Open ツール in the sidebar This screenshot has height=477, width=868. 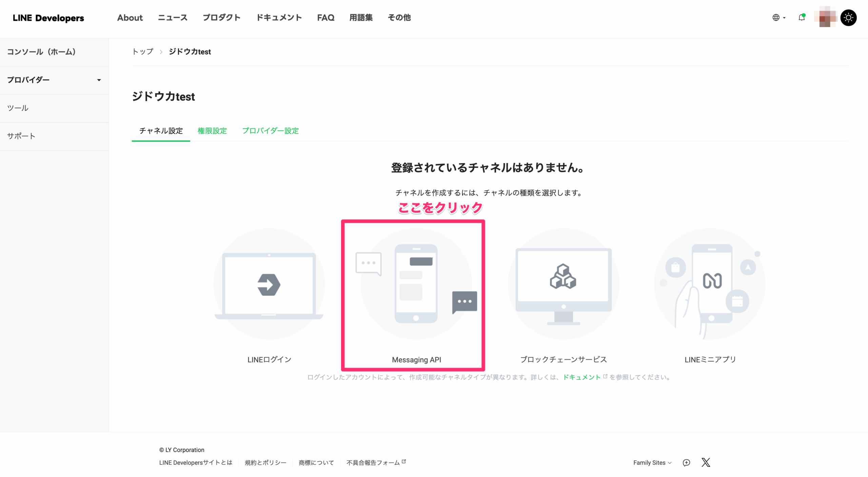(x=54, y=108)
